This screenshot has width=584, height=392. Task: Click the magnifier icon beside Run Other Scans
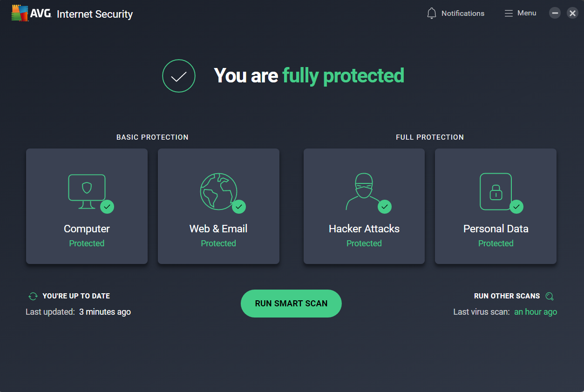point(550,296)
